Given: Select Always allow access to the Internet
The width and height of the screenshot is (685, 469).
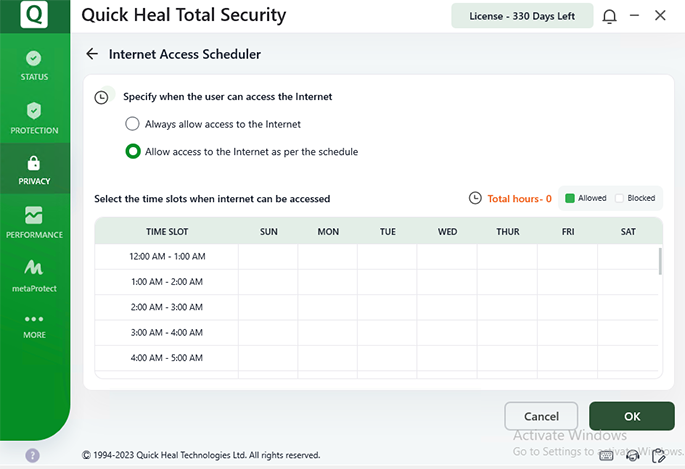Looking at the screenshot, I should (x=133, y=124).
